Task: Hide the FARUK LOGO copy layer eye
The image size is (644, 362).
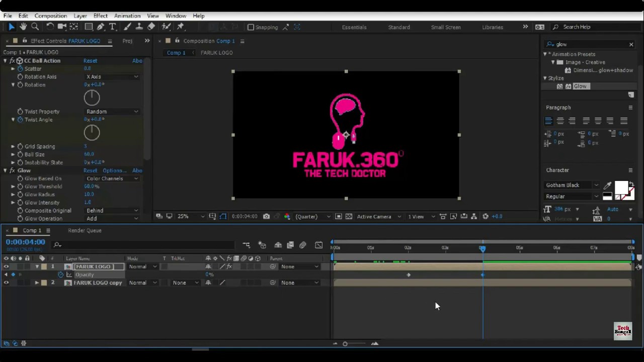Action: tap(6, 283)
